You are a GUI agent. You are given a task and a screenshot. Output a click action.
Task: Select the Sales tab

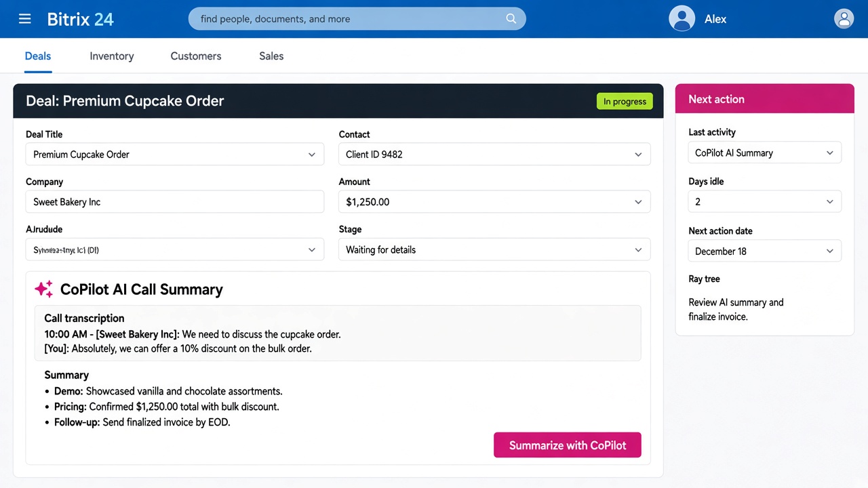click(271, 56)
